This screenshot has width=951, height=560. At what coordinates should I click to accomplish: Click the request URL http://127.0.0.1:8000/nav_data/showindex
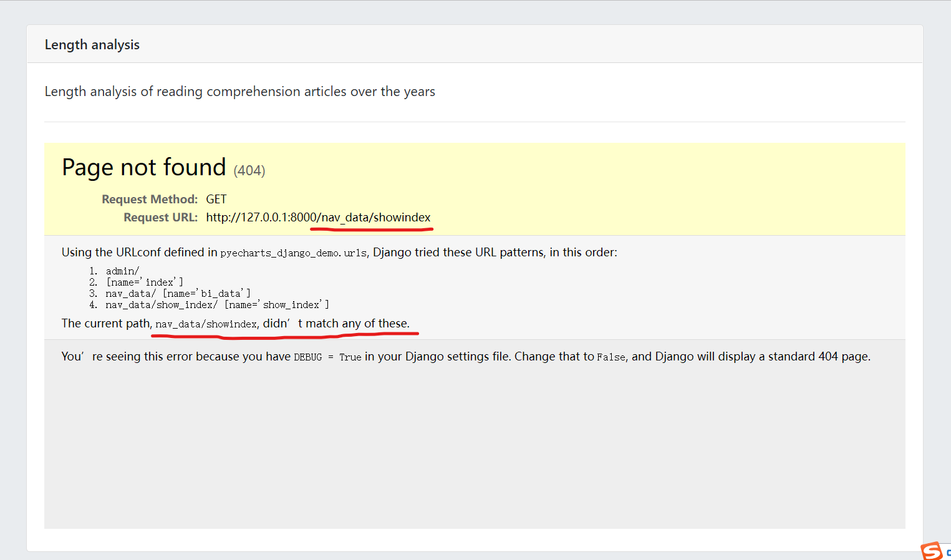tap(318, 218)
